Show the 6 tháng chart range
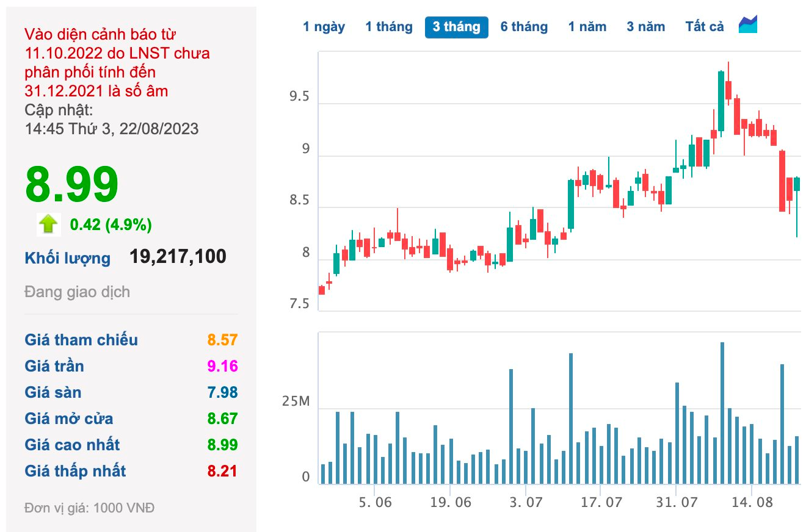 coord(524,27)
